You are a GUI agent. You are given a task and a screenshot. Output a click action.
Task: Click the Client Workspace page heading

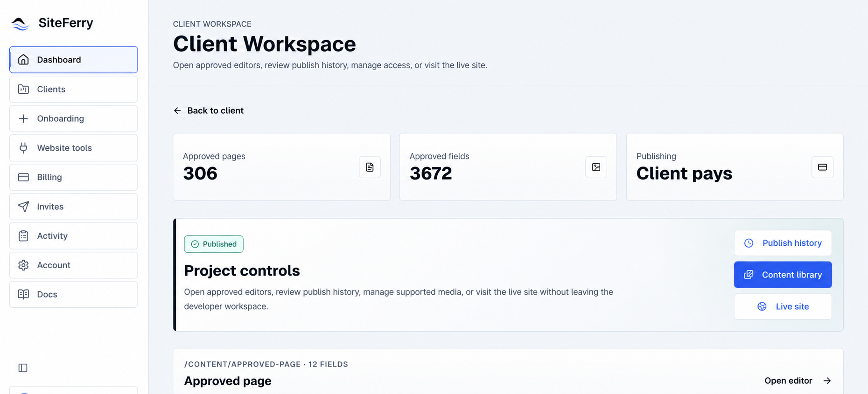tap(264, 44)
